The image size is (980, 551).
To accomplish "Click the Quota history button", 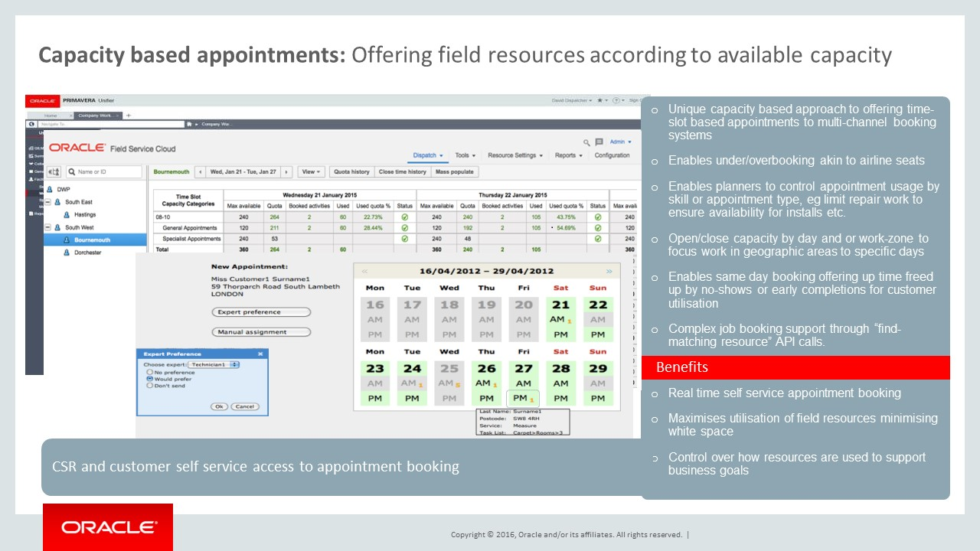I will [351, 172].
